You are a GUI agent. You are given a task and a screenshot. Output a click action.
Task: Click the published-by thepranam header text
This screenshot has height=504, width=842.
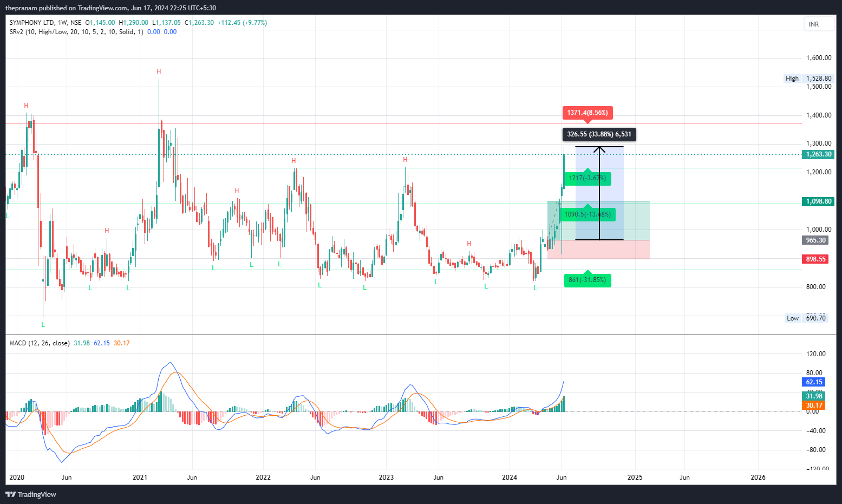point(110,8)
